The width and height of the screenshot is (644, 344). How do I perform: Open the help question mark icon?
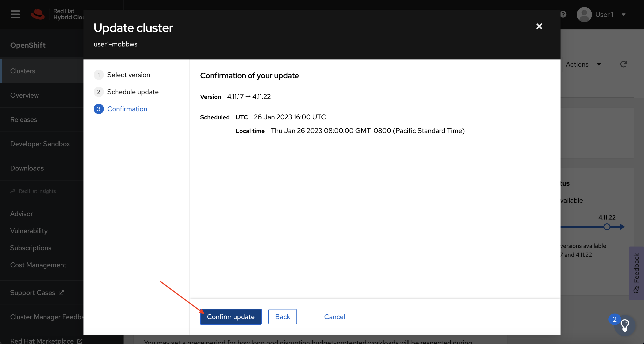(x=563, y=14)
